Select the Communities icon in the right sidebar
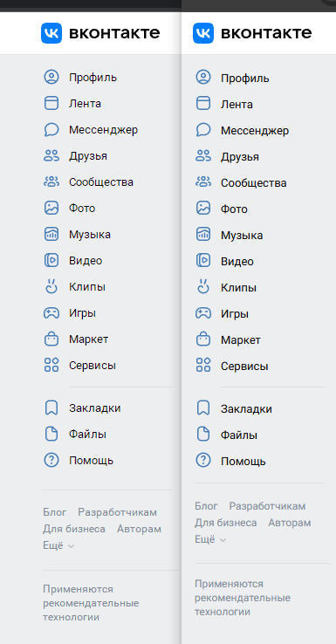 tap(203, 182)
